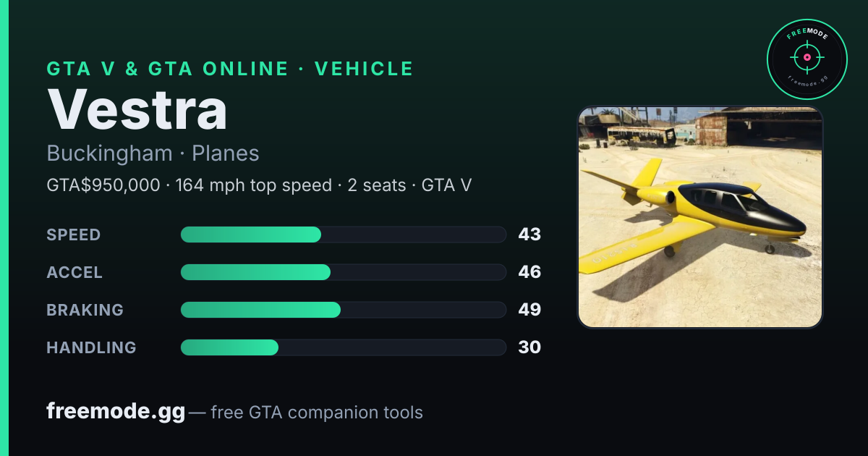868x456 pixels.
Task: Click the GTA$950,000 price text
Action: coord(103,185)
